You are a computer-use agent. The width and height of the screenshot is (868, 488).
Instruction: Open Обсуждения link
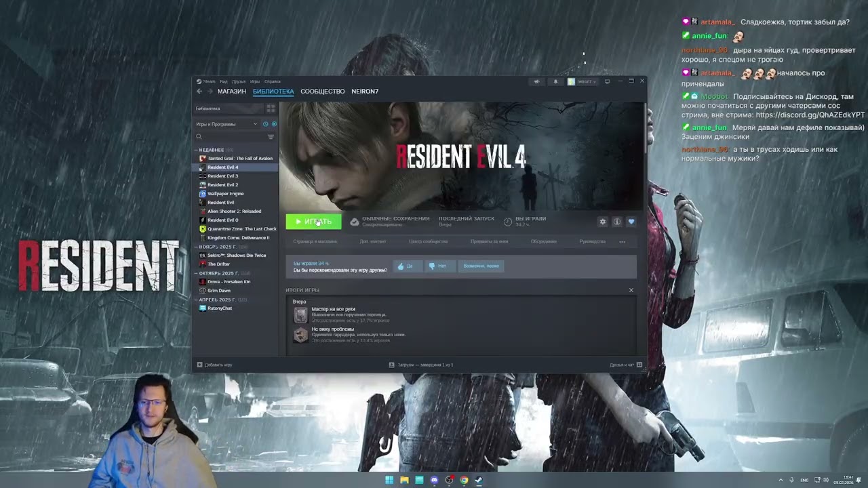click(544, 241)
